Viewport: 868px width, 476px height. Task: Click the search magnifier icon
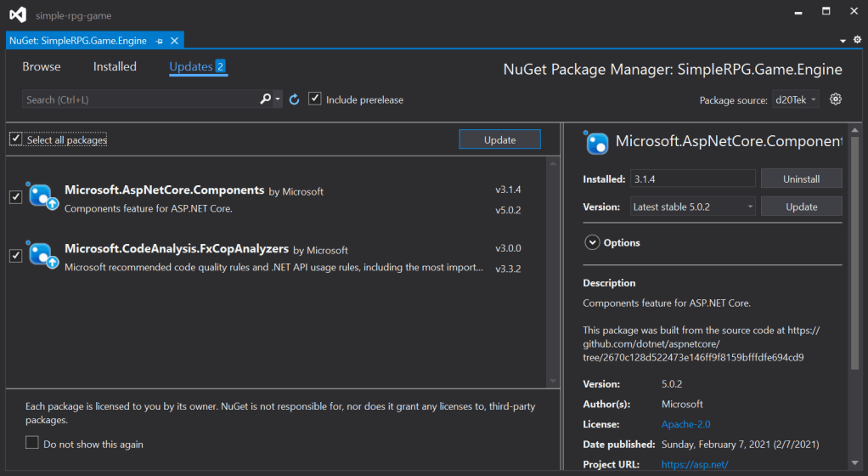coord(266,99)
